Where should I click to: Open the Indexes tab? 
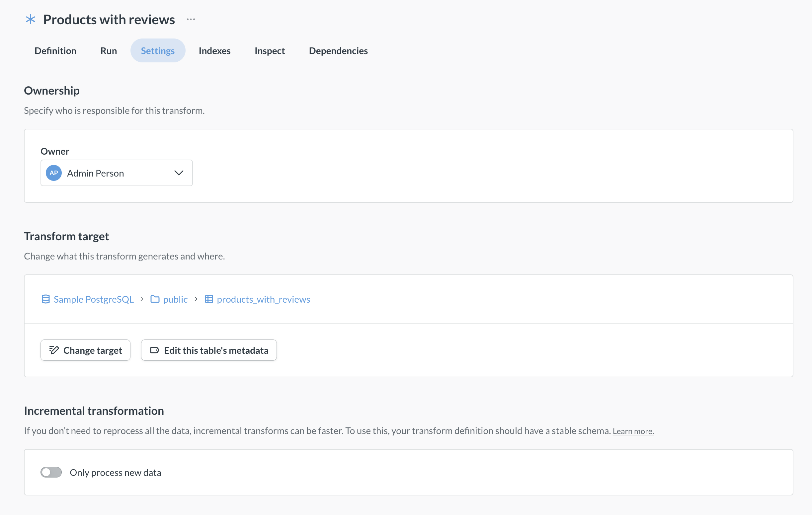pos(214,50)
